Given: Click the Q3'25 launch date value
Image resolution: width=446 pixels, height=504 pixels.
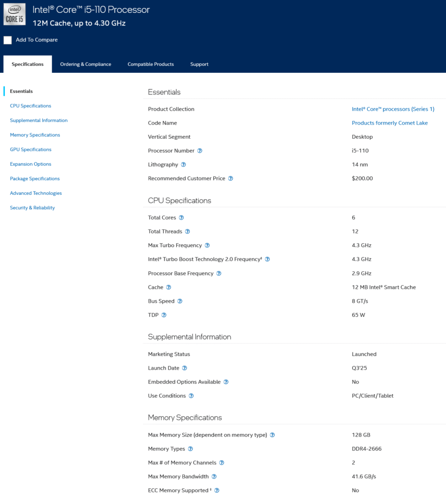Looking at the screenshot, I should pyautogui.click(x=359, y=368).
